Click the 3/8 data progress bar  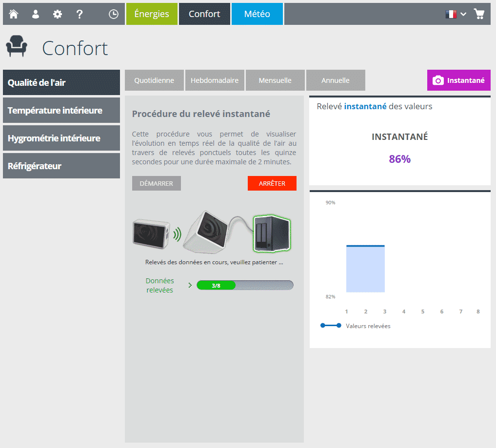click(244, 286)
